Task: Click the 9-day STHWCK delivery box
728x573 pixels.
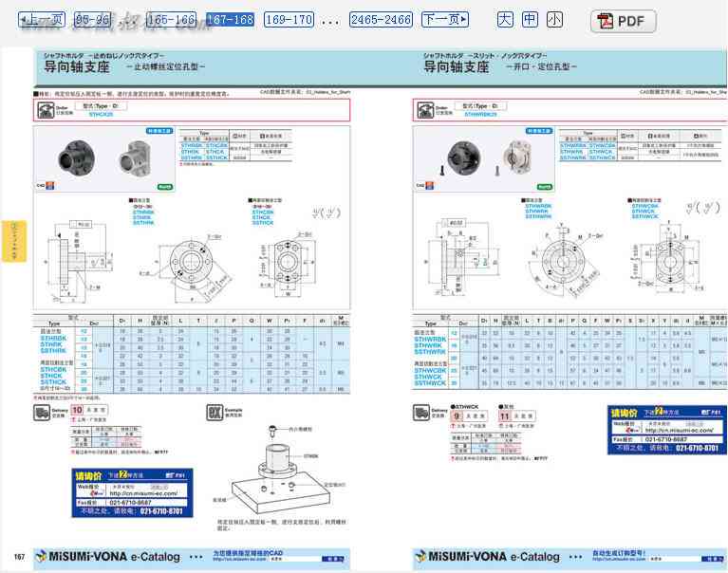Action: pyautogui.click(x=469, y=416)
